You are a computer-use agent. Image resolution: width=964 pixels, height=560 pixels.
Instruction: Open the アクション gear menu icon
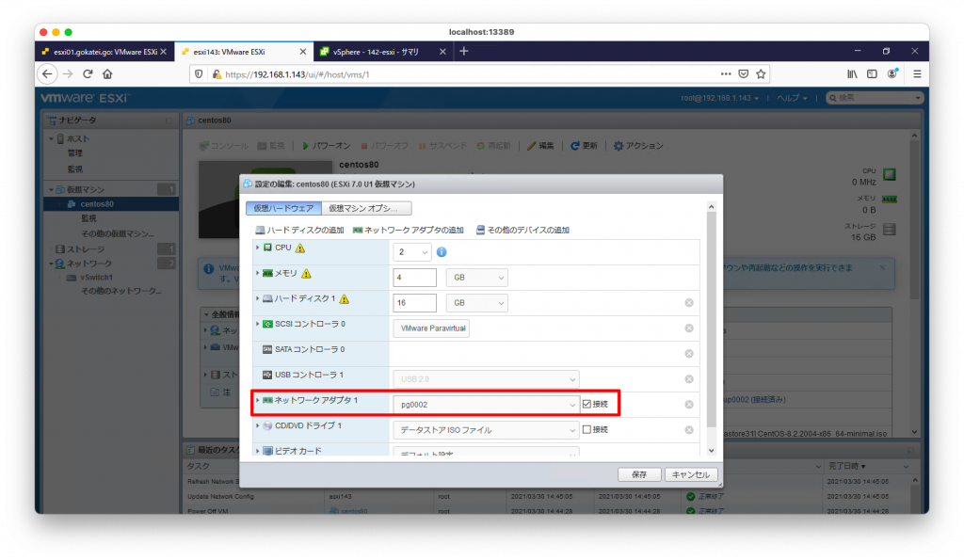pos(619,145)
